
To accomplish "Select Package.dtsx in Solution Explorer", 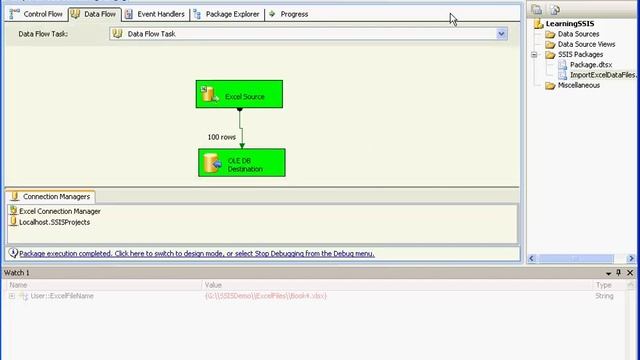I will point(591,64).
